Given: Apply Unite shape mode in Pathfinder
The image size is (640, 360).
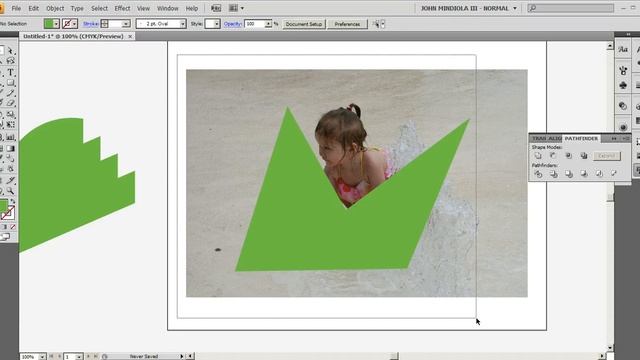Looking at the screenshot, I should 538,156.
